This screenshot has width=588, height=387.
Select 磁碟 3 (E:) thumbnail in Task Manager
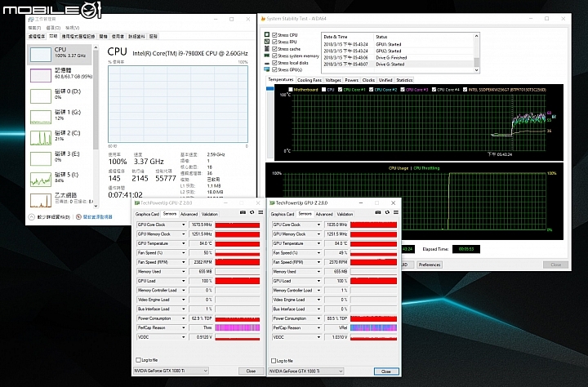click(41, 158)
